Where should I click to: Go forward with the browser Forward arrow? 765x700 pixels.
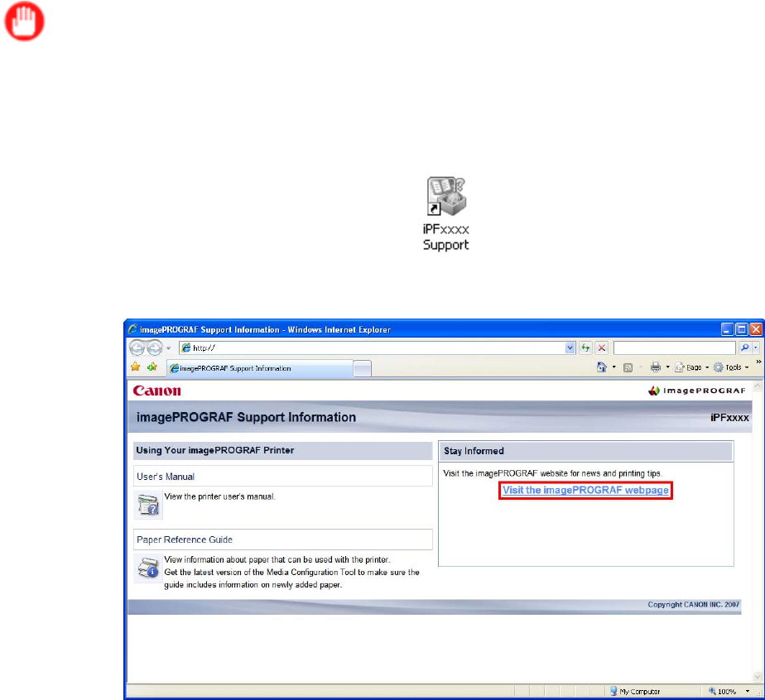[155, 348]
